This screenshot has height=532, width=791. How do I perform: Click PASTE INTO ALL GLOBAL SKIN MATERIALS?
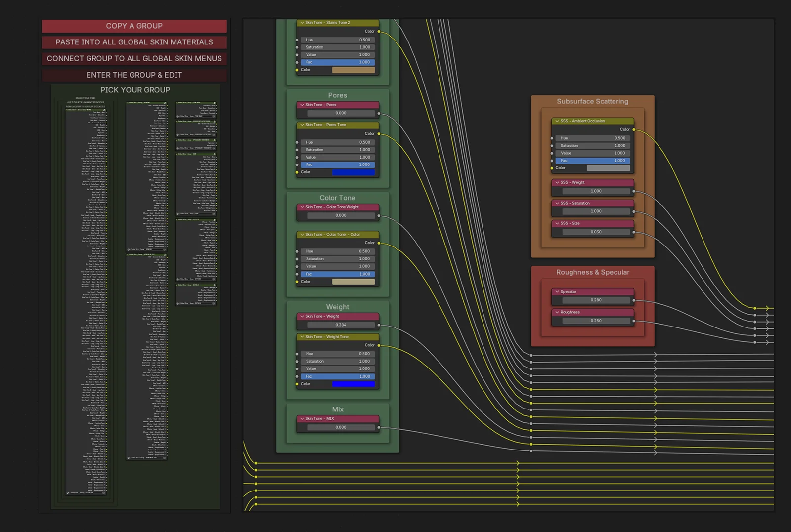click(134, 42)
